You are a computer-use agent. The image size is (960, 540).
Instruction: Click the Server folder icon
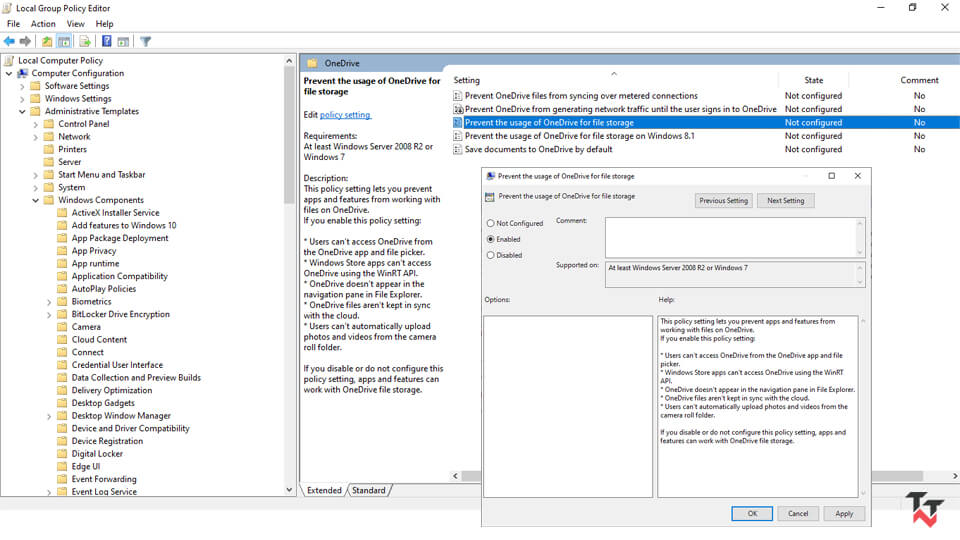click(49, 162)
